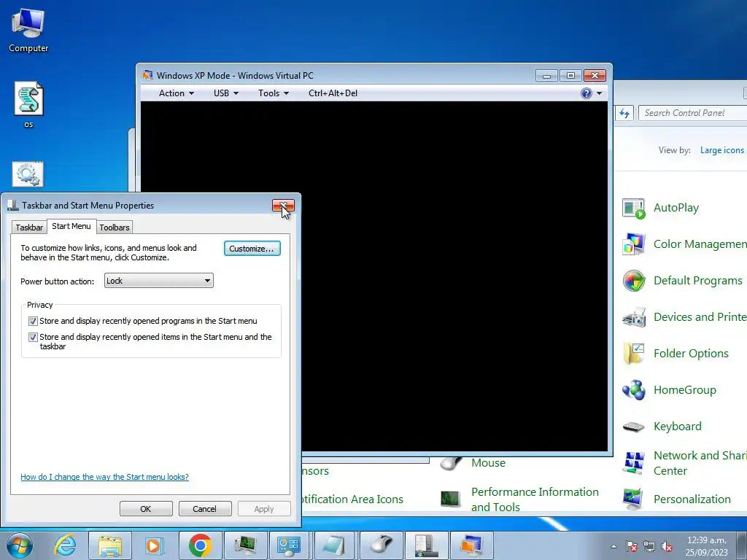Click the muted volume icon in system tray

(667, 546)
